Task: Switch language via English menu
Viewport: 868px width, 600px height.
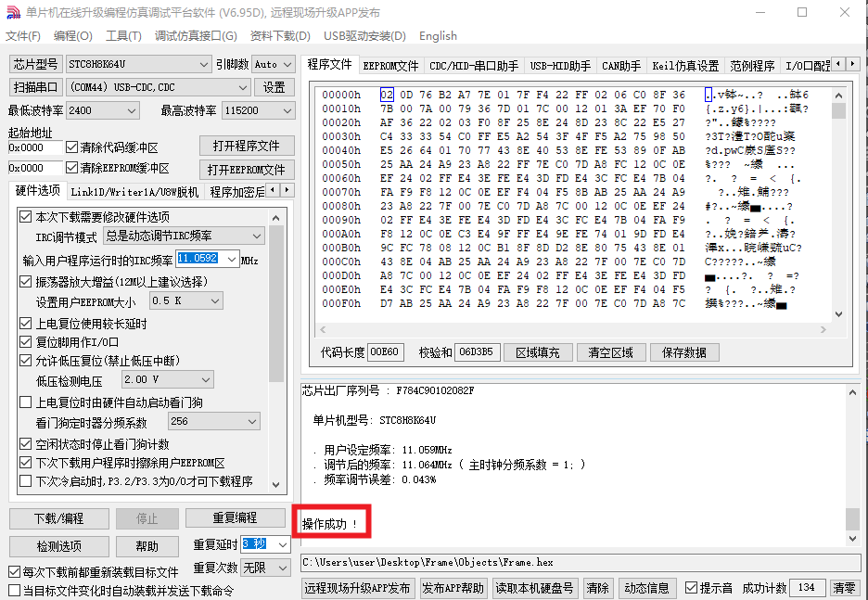Action: tap(438, 36)
